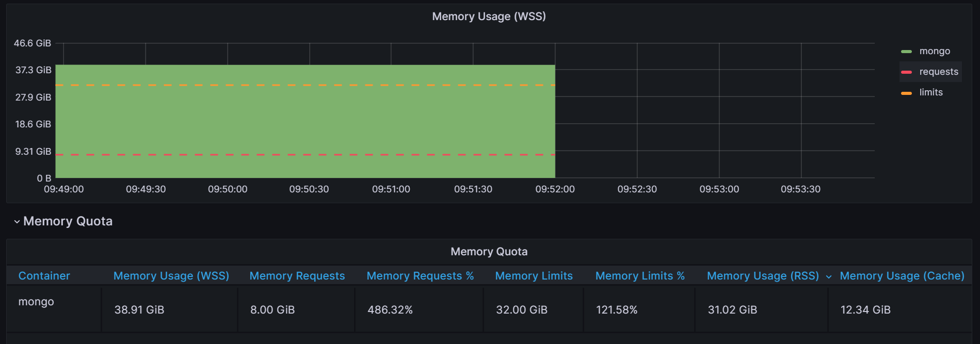Open the Memory Quota table panel title menu
Screen dimensions: 980x344
489,252
